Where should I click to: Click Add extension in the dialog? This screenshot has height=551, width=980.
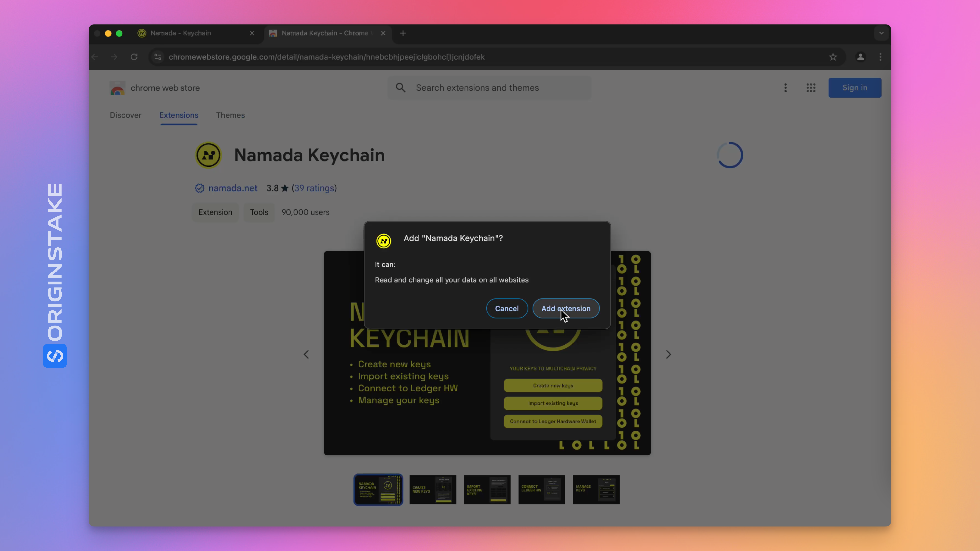click(x=566, y=308)
